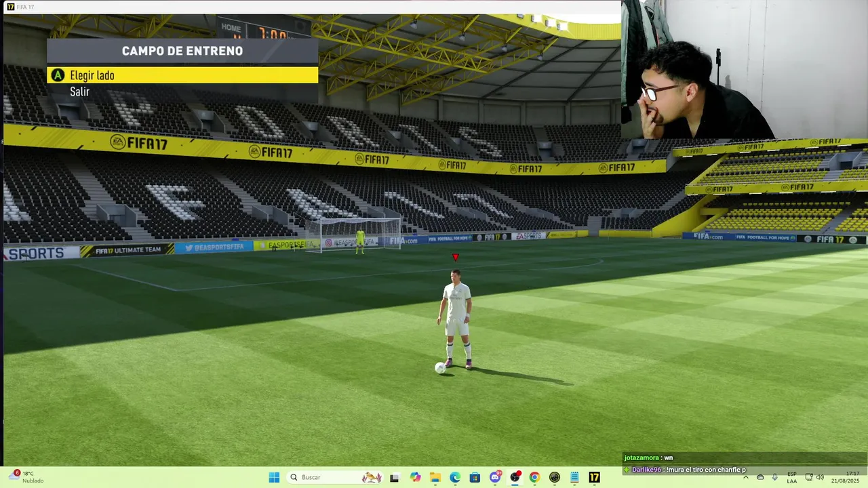Click chat message from Darlike96
Screen dimensions: 868x488
(x=686, y=470)
